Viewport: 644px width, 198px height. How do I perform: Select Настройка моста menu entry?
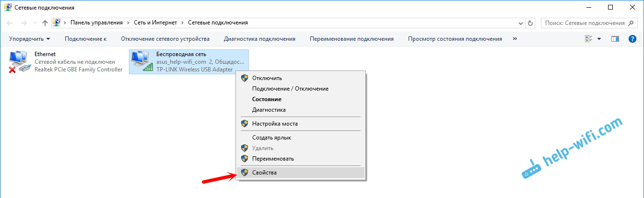[275, 124]
